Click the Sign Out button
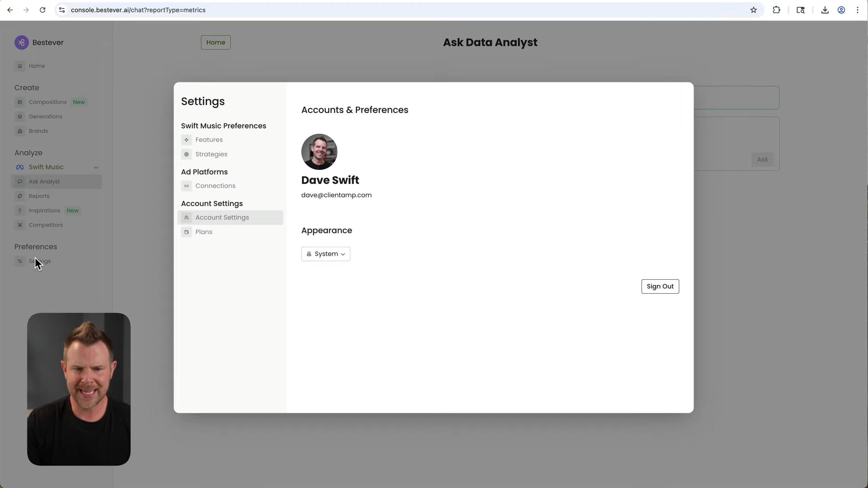This screenshot has height=488, width=868. 660,286
